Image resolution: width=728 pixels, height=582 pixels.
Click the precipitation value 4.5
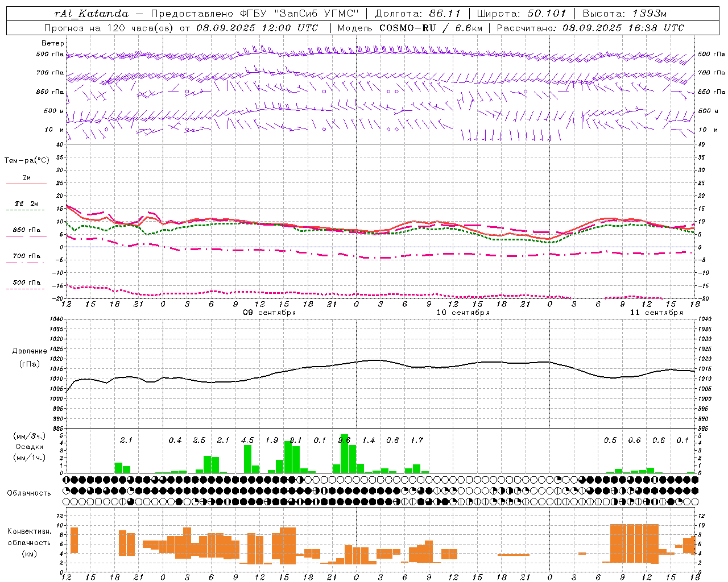pos(247,440)
